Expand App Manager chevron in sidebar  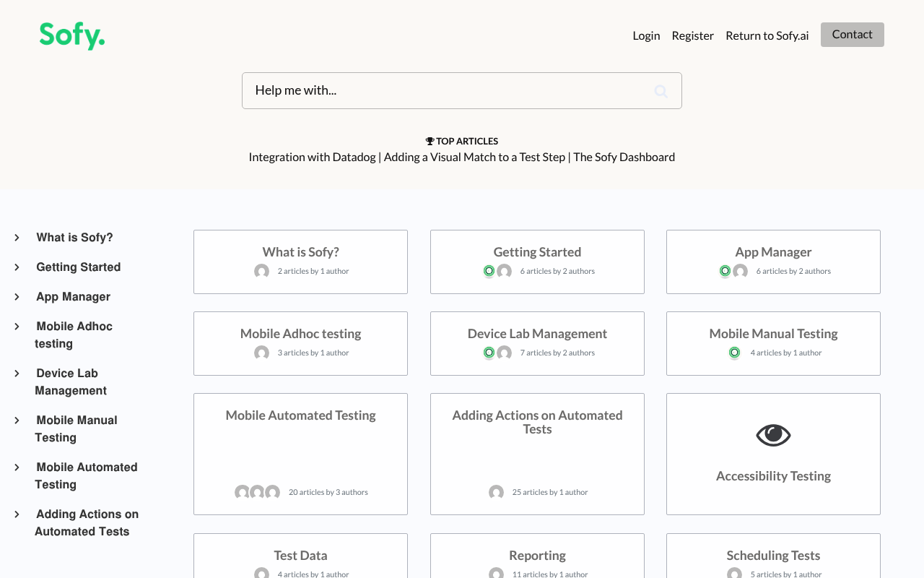click(17, 297)
